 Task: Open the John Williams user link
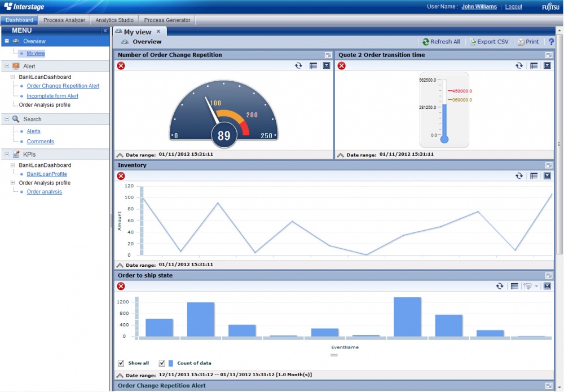tap(479, 6)
